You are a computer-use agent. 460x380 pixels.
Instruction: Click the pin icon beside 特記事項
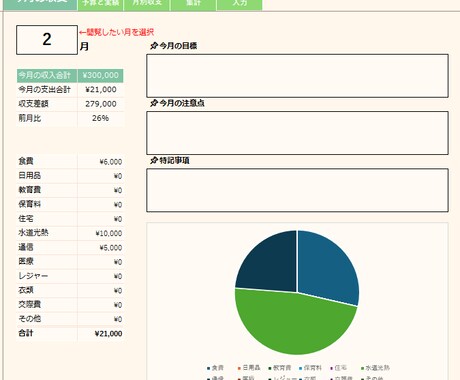[154, 161]
